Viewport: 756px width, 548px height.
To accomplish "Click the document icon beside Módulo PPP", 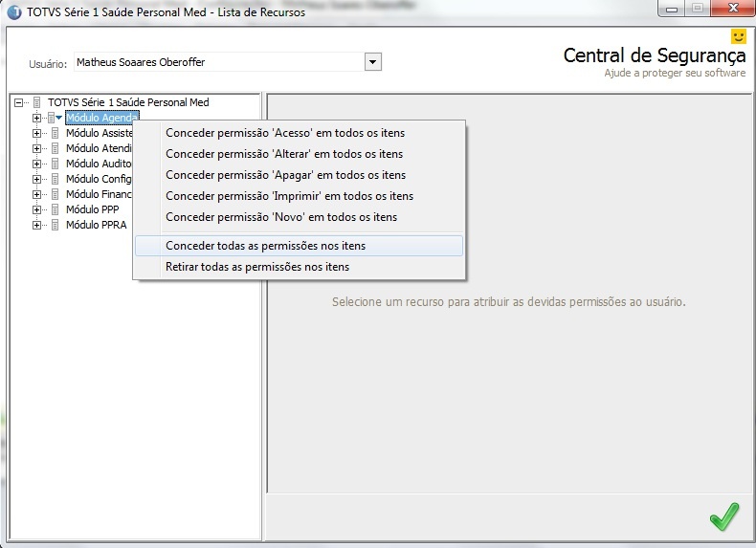I will [55, 209].
